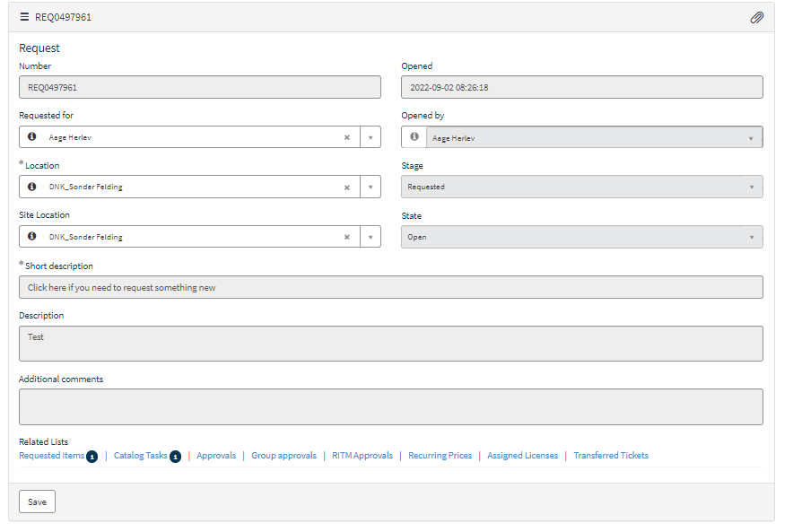This screenshot has width=802, height=532.
Task: Open the Stage dropdown
Action: point(752,186)
